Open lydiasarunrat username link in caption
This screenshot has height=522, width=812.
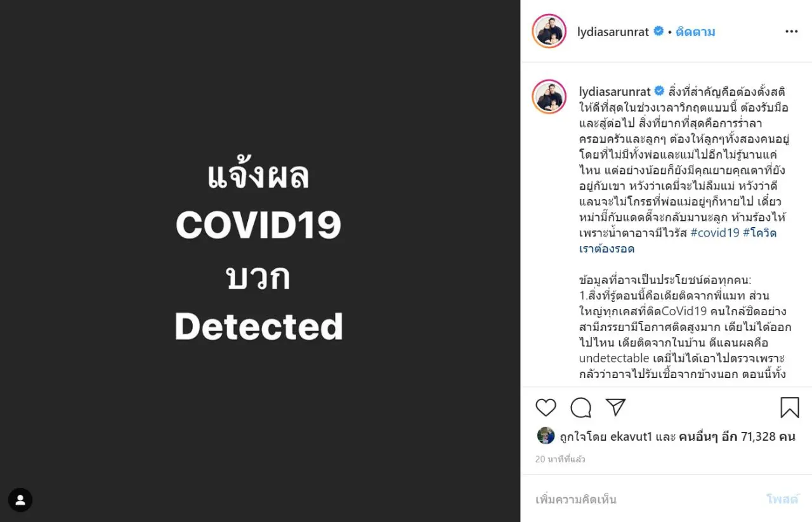(x=615, y=91)
